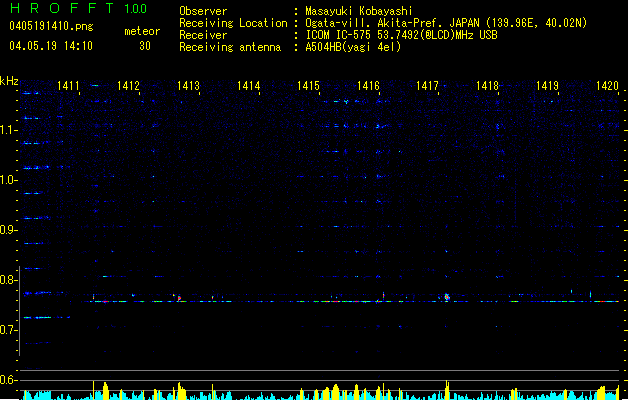Click the timestamp 04.05.19 14:10
The height and width of the screenshot is (400, 629).
tap(51, 46)
